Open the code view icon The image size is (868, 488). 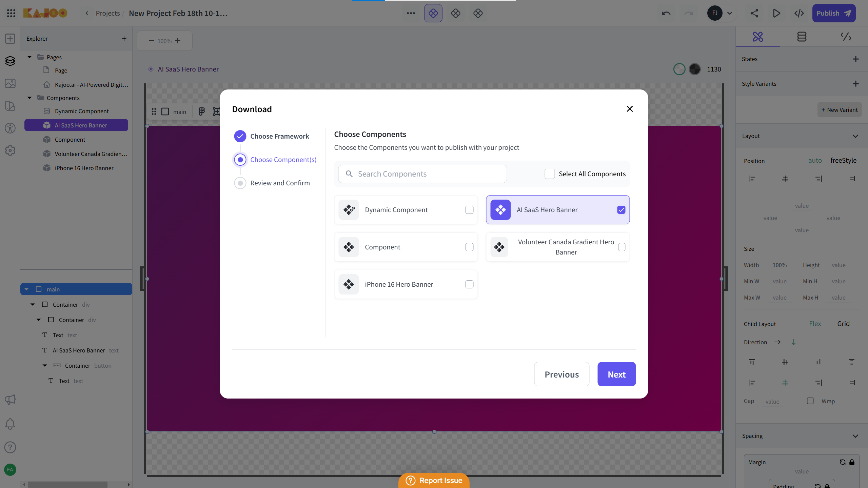[x=799, y=13]
